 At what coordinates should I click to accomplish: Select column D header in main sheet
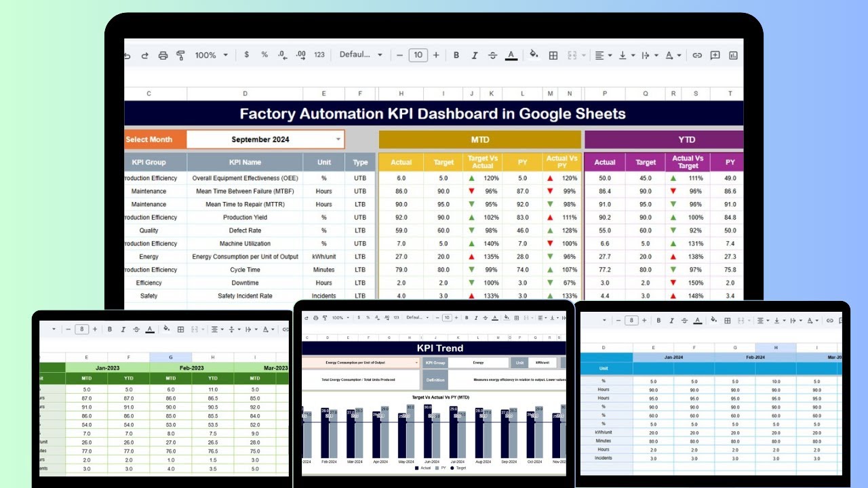(245, 94)
